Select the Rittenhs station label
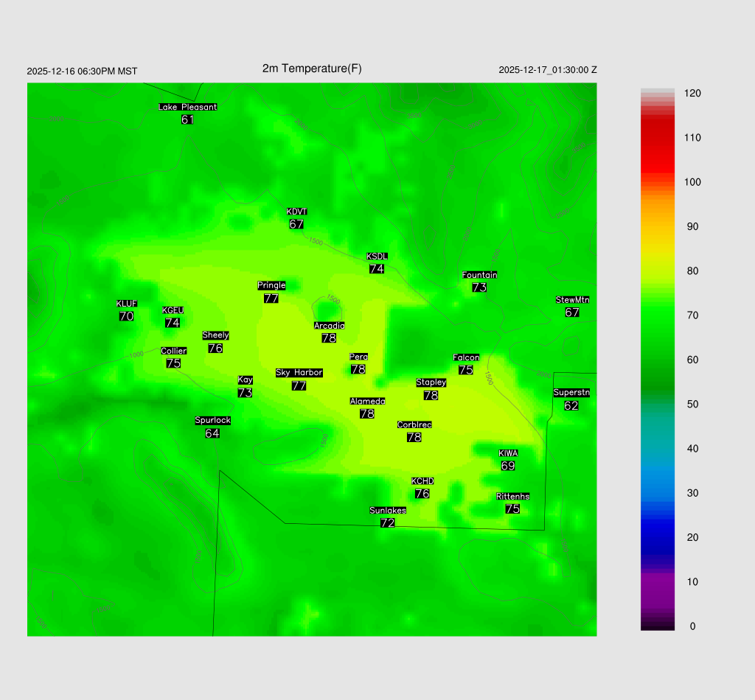 coord(512,497)
